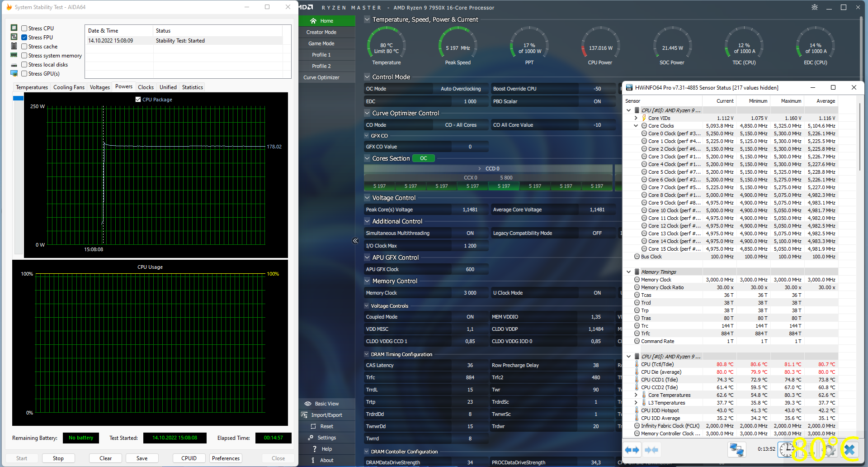
Task: Click the drive icon beside Stress local disks
Action: [x=14, y=65]
